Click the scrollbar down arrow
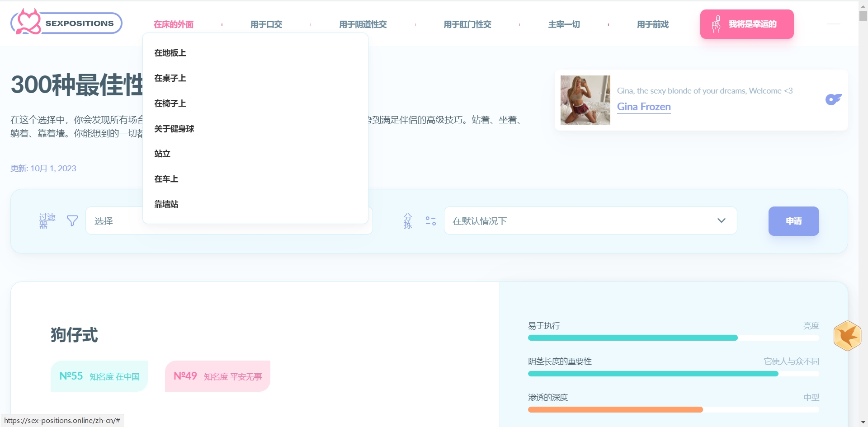This screenshot has width=868, height=427. 863,422
